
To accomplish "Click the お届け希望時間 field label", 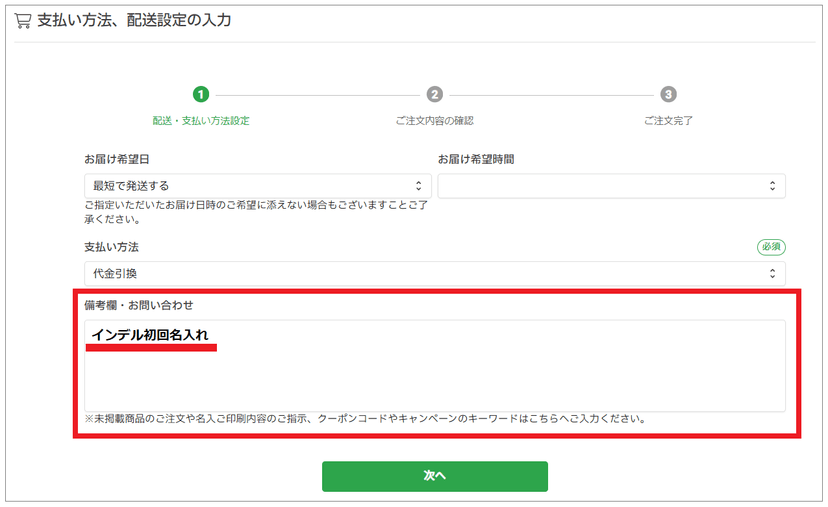I will click(x=476, y=159).
